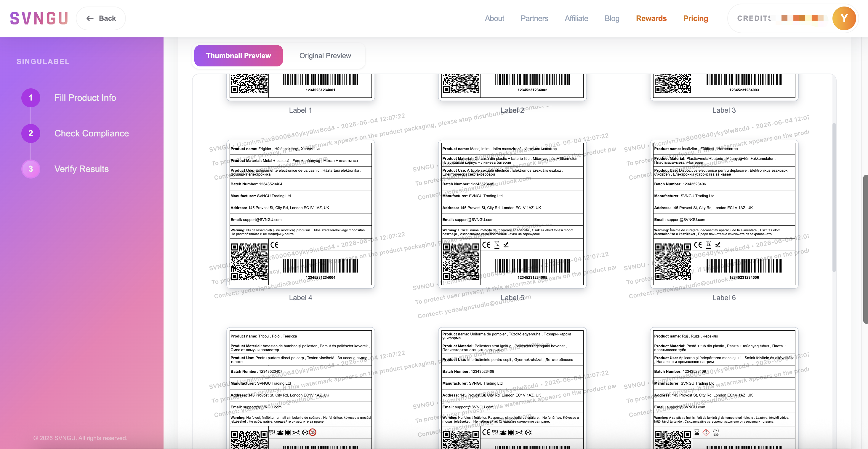This screenshot has width=868, height=449.
Task: Click CE mark on Label 4
Action: point(275,245)
